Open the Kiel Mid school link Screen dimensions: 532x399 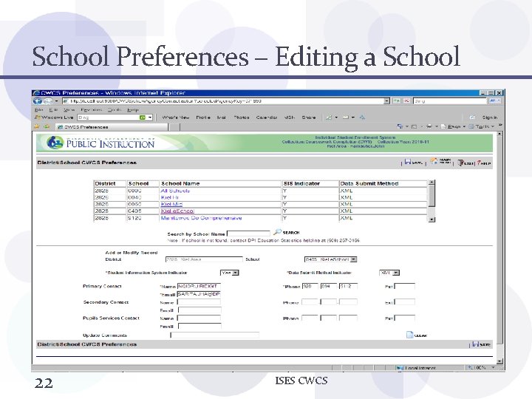171,204
